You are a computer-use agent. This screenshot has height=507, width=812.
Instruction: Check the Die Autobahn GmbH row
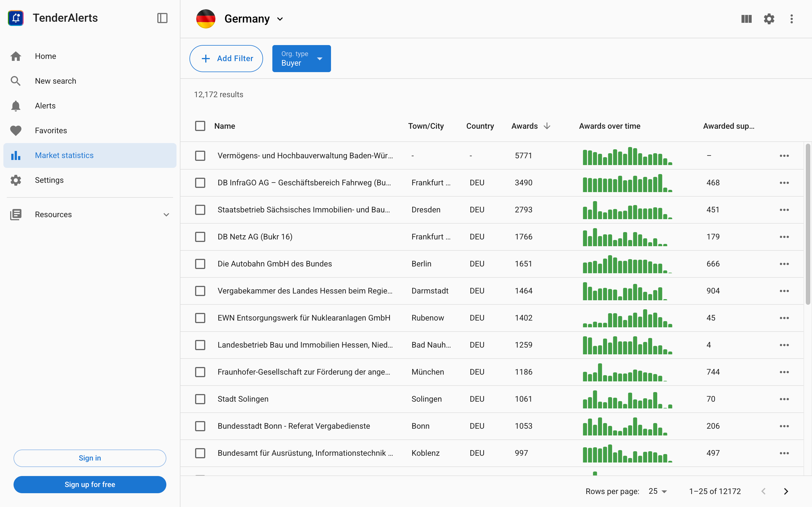pyautogui.click(x=200, y=264)
